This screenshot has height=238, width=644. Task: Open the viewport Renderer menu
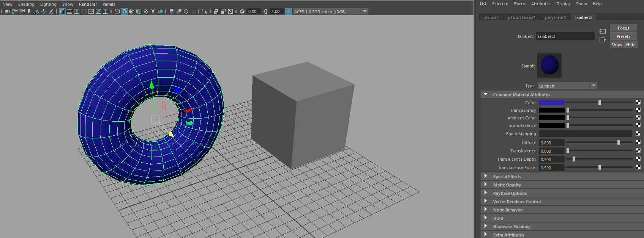tap(88, 4)
